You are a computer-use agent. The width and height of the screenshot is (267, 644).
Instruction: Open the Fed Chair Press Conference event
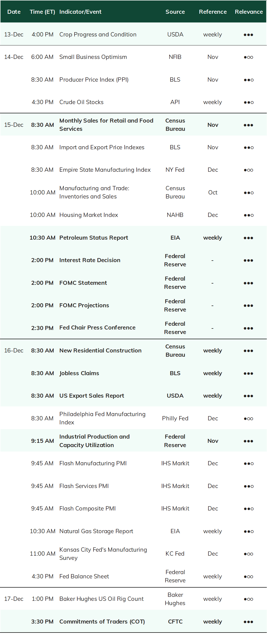[97, 327]
